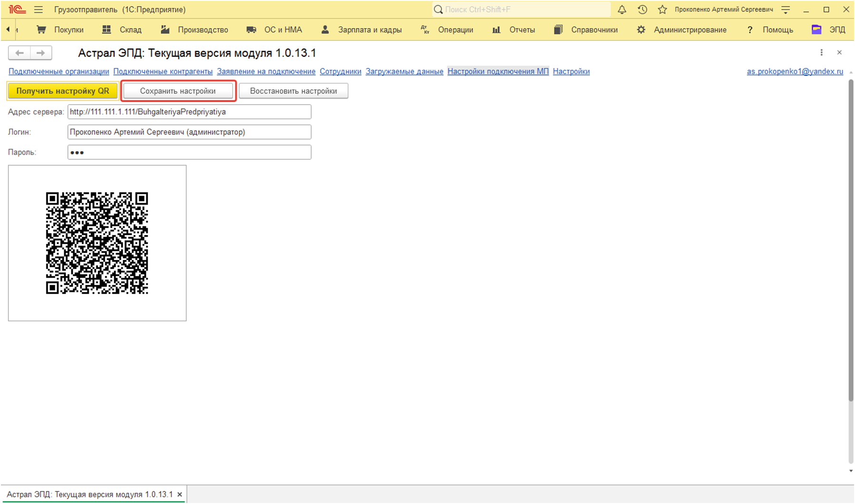855x504 pixels.
Task: Open ЭПД section
Action: (x=837, y=30)
